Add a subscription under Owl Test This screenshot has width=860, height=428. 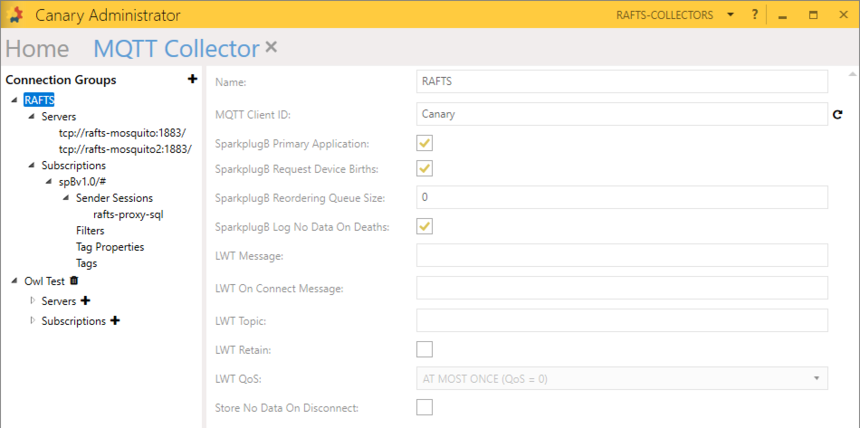tap(115, 321)
